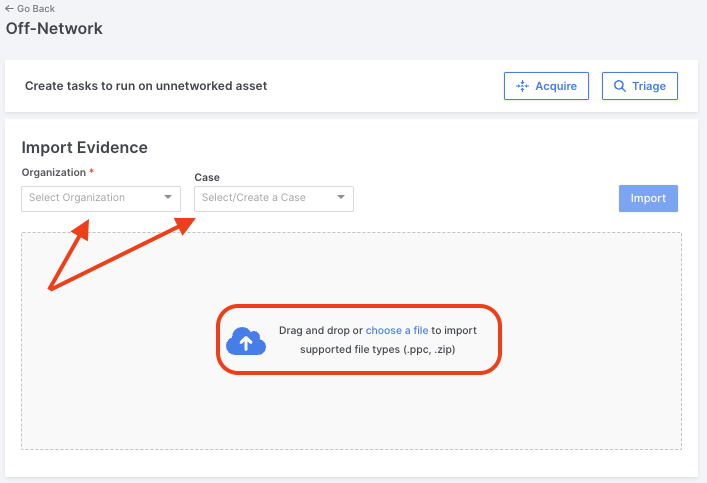The height and width of the screenshot is (483, 707).
Task: Click the Case field label
Action: pyautogui.click(x=207, y=177)
